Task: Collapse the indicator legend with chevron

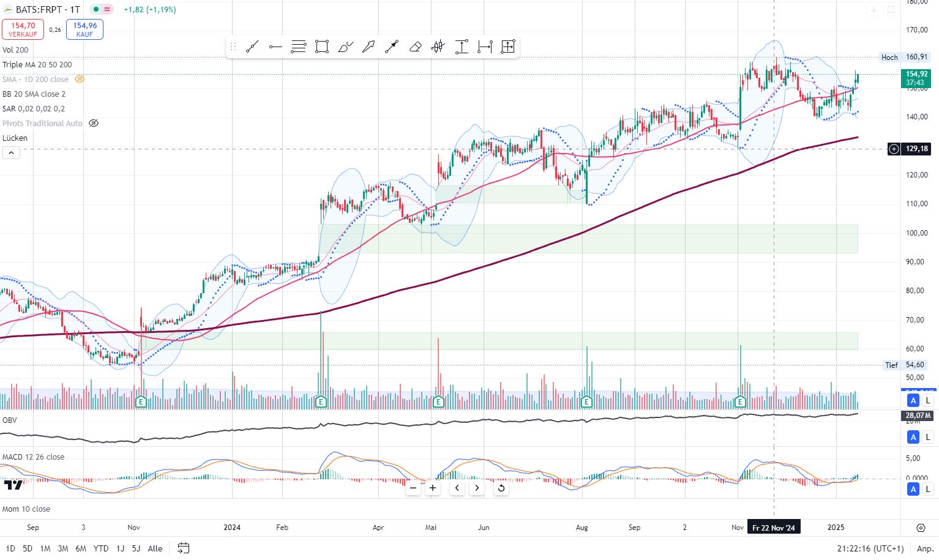Action: click(x=11, y=152)
